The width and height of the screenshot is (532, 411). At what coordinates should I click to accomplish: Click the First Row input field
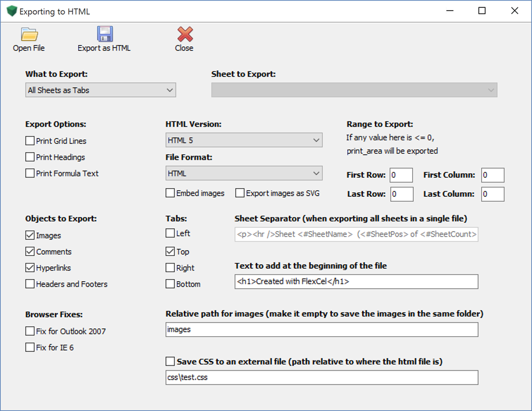click(x=401, y=175)
